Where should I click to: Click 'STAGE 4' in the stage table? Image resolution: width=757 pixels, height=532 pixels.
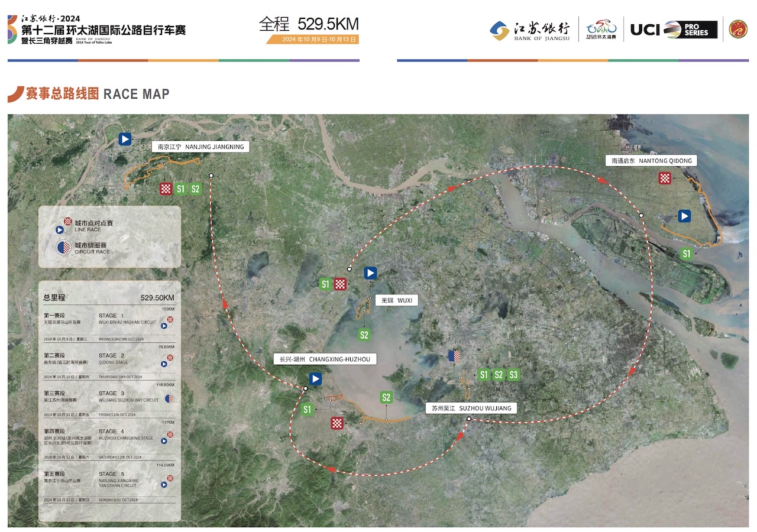coord(111,432)
